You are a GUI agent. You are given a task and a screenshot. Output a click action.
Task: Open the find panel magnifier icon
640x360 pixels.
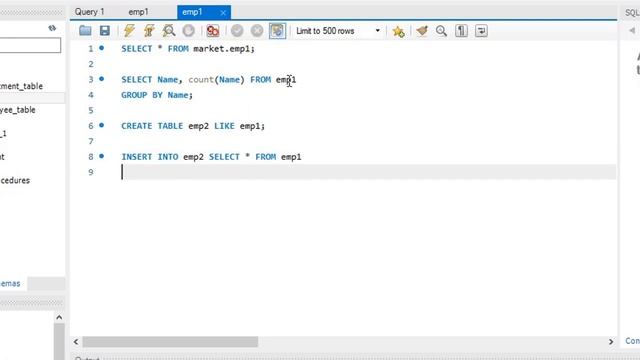click(441, 31)
